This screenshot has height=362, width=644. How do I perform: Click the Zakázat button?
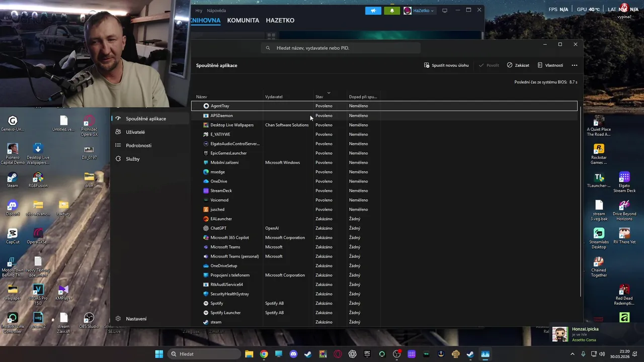[518, 65]
